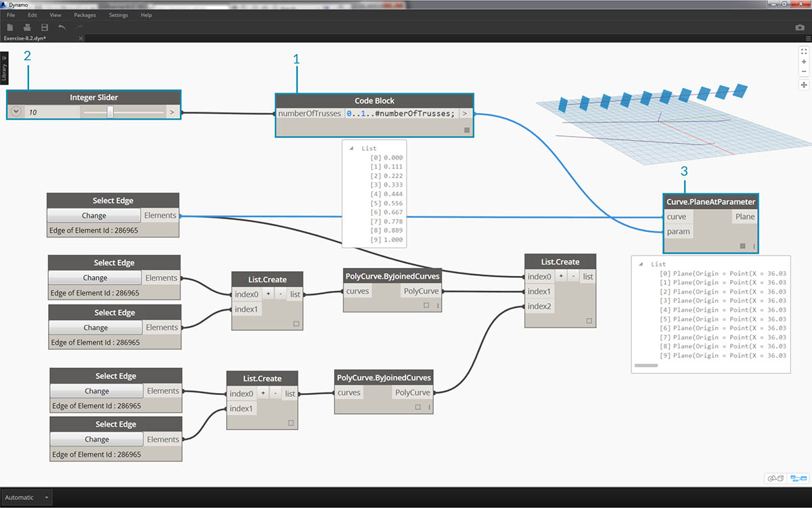The image size is (812, 508).
Task: Open the Settings menu
Action: coord(119,15)
